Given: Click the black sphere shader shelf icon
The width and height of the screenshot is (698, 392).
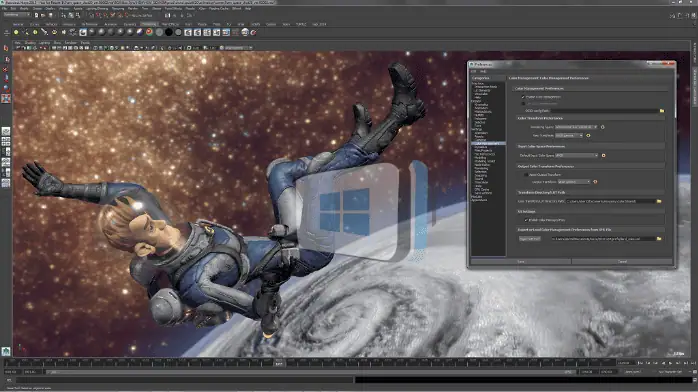Looking at the screenshot, I should pos(169,32).
